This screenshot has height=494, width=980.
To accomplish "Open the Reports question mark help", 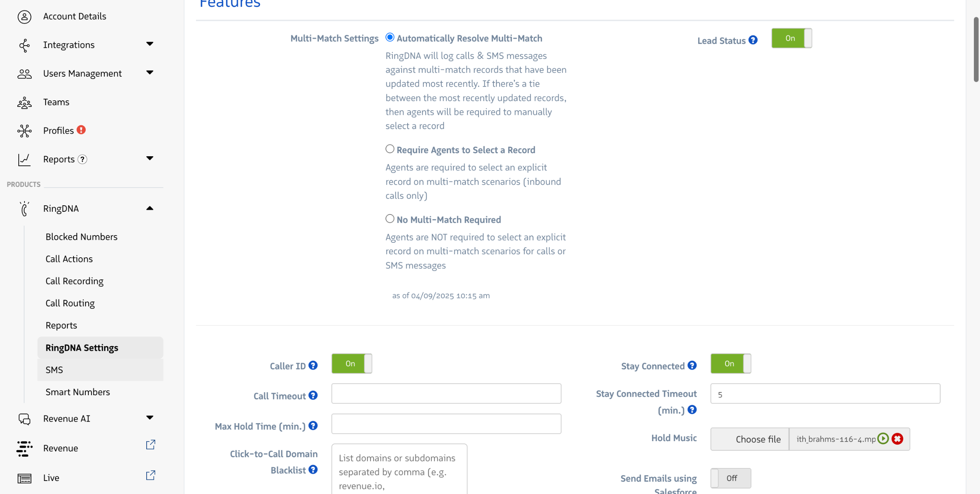I will [82, 159].
